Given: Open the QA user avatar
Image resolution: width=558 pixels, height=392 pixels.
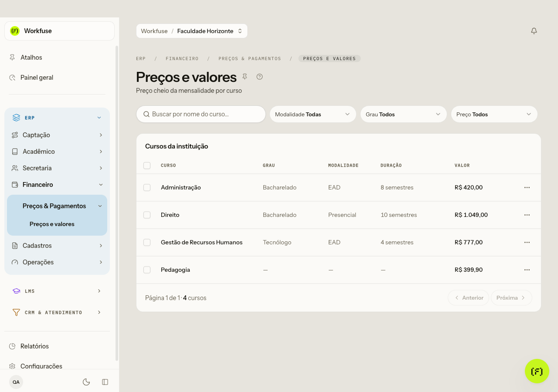Looking at the screenshot, I should pos(16,382).
